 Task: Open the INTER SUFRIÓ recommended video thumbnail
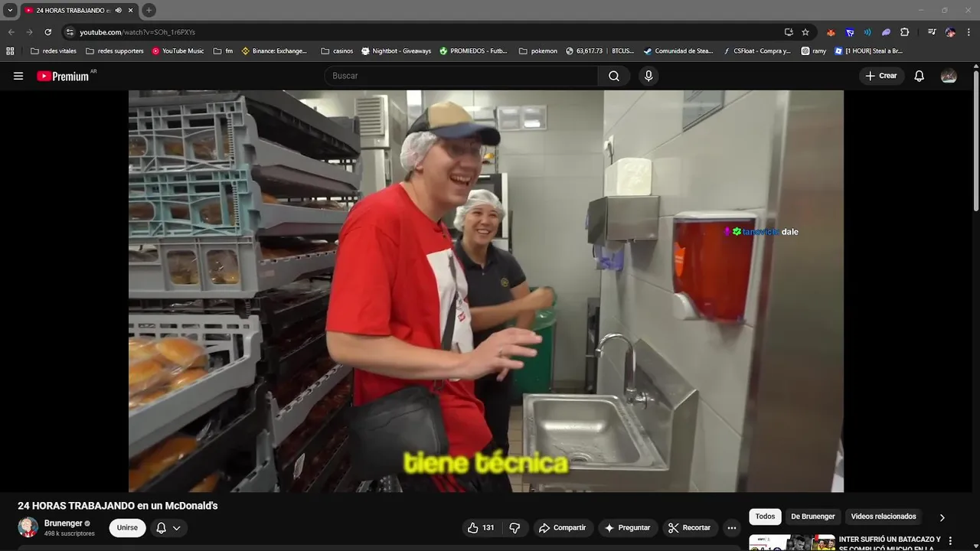(x=792, y=543)
